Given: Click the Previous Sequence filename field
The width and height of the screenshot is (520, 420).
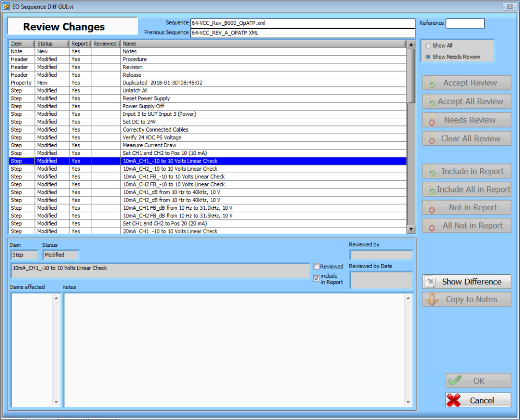Looking at the screenshot, I should [302, 33].
